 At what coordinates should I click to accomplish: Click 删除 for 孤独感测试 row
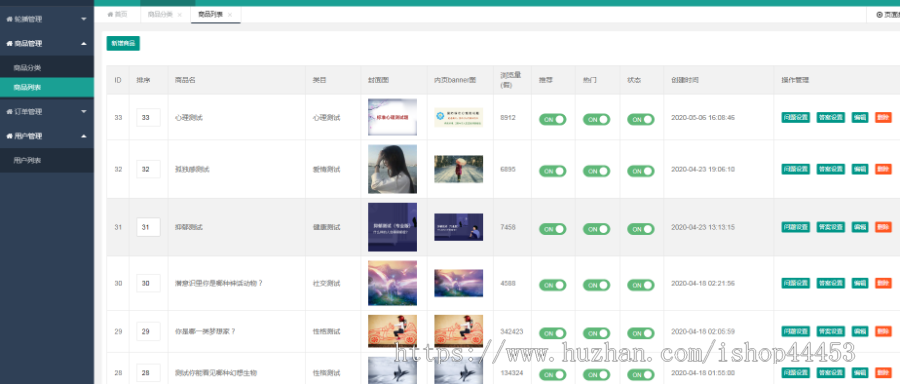click(x=883, y=169)
